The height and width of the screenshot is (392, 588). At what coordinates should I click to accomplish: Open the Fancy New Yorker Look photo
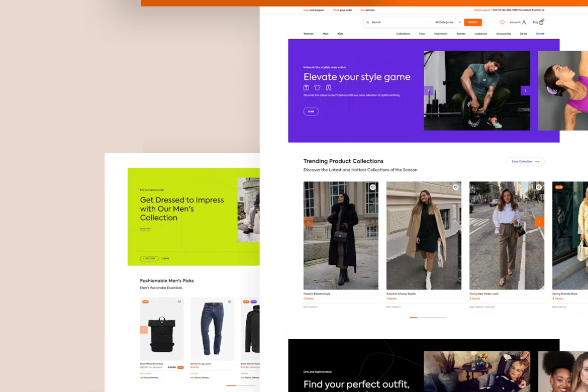tap(507, 236)
